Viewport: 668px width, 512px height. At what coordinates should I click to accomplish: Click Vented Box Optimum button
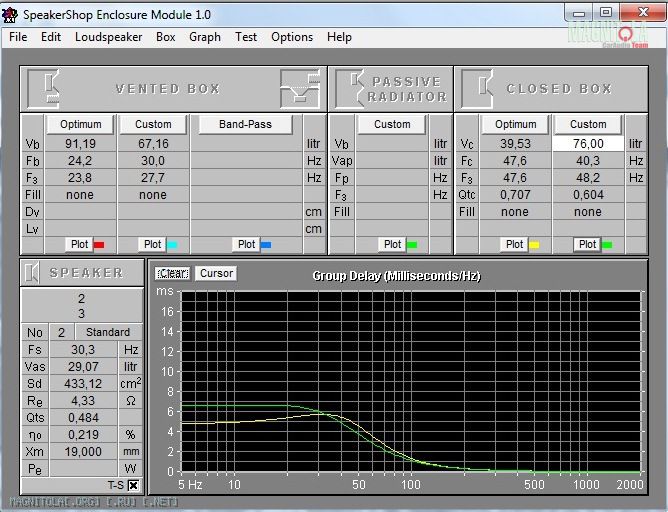click(x=81, y=124)
